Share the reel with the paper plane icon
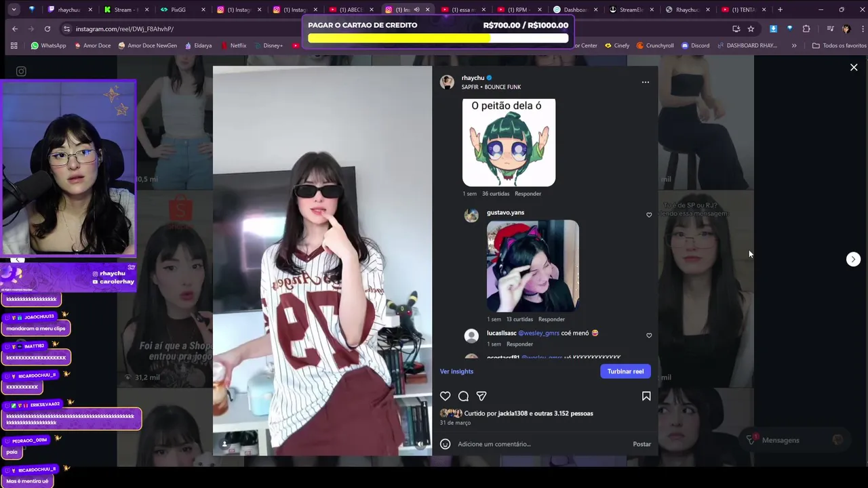868x488 pixels. [x=481, y=396]
